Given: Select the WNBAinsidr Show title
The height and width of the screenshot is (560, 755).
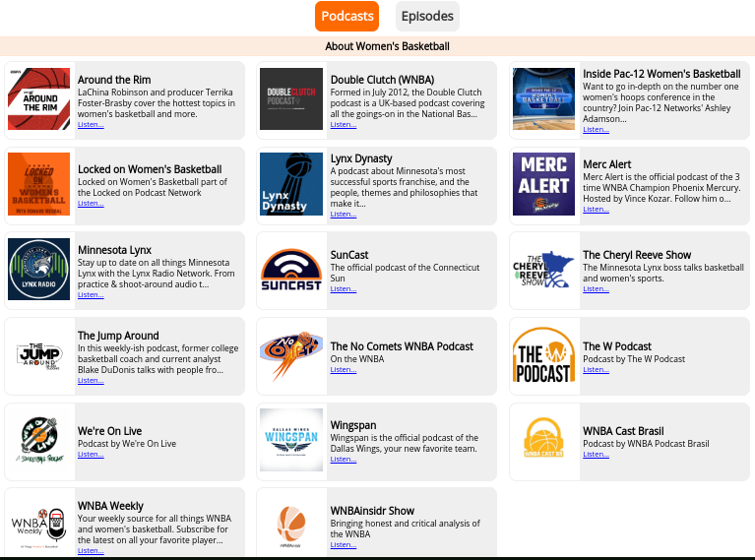Looking at the screenshot, I should point(372,512).
